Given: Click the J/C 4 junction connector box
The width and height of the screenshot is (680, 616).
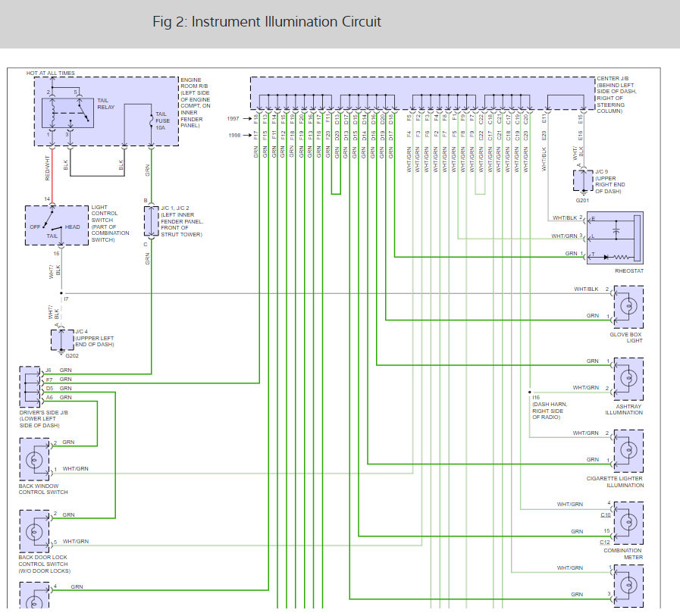Looking at the screenshot, I should tap(62, 340).
